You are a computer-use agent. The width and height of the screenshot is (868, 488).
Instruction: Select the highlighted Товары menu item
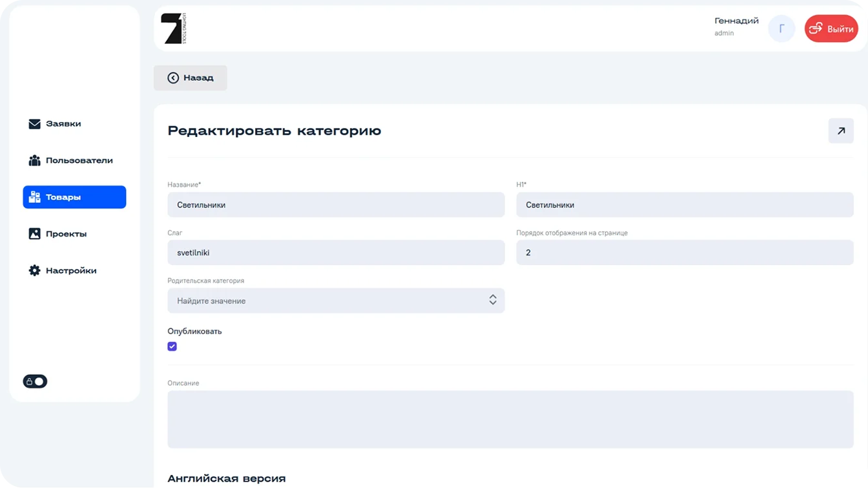point(74,196)
